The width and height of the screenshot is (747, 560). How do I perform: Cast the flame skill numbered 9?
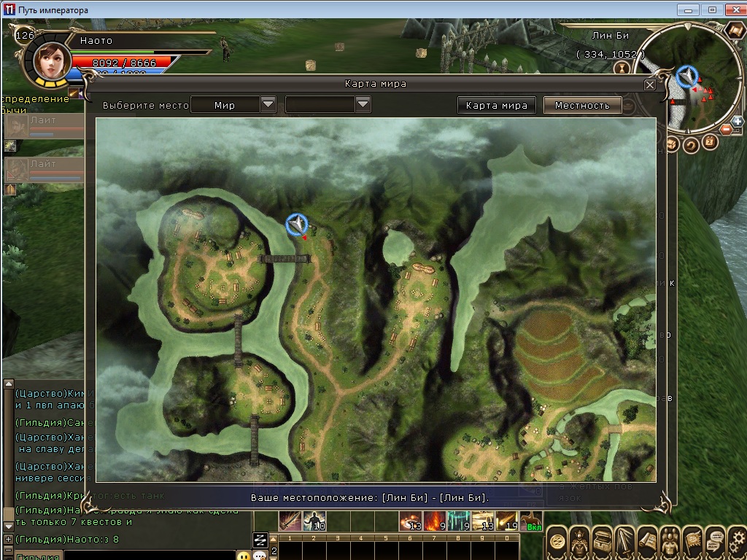tap(435, 521)
